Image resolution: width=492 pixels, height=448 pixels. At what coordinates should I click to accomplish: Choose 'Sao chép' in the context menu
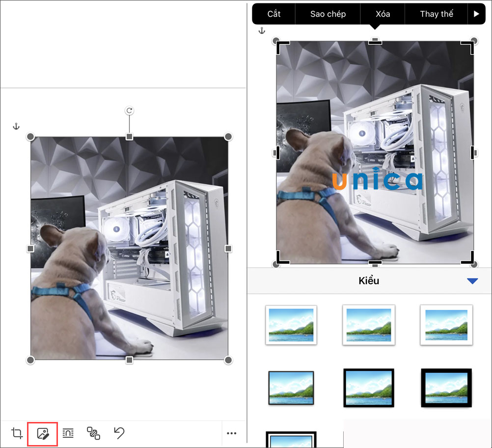(328, 14)
